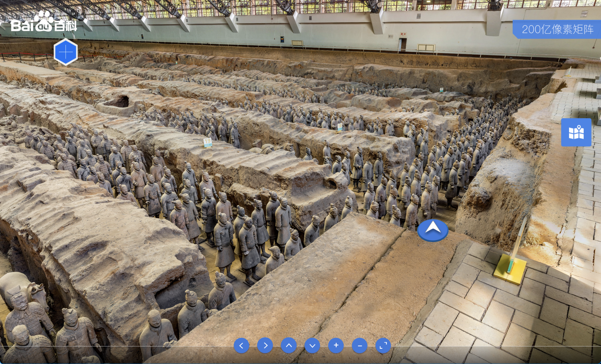Tilt the view up with the up chevron
Viewport: 601px width, 364px height.
pos(288,346)
